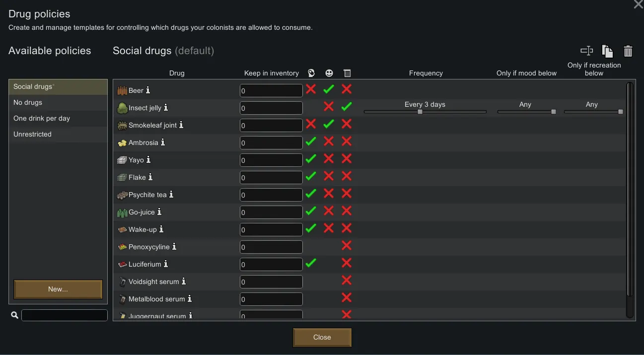Select One drink per day policy
Image resolution: width=644 pixels, height=355 pixels.
pos(58,118)
